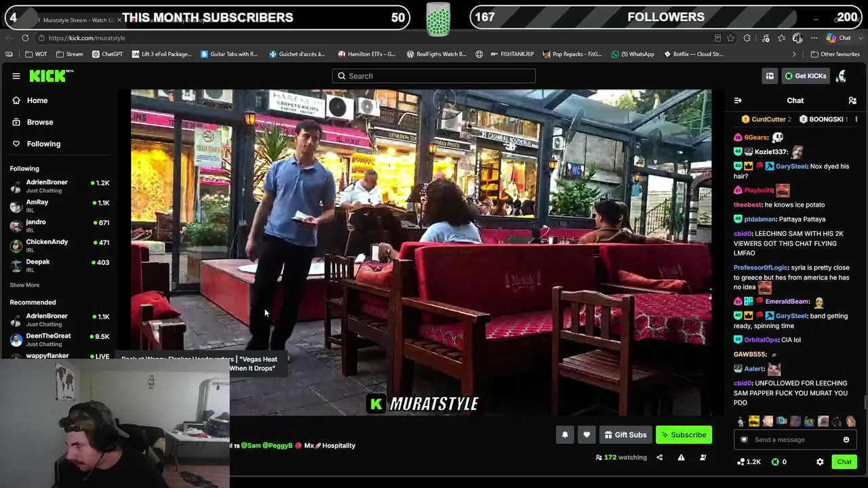Open the FISHTANK.RIP bookmark

[512, 54]
